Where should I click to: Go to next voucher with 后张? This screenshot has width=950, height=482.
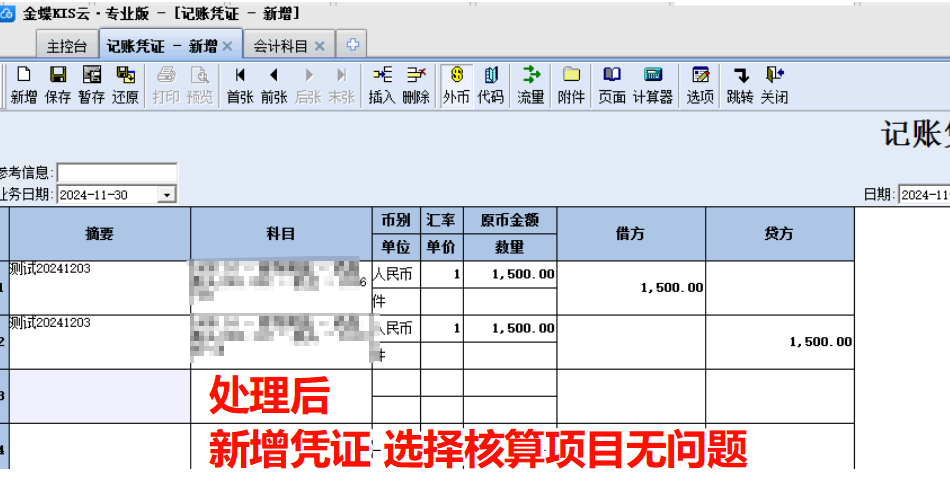coord(308,85)
